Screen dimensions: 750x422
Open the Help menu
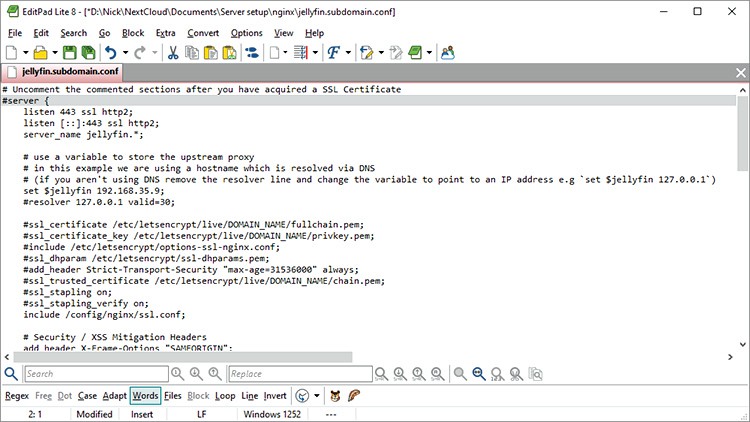pyautogui.click(x=314, y=33)
